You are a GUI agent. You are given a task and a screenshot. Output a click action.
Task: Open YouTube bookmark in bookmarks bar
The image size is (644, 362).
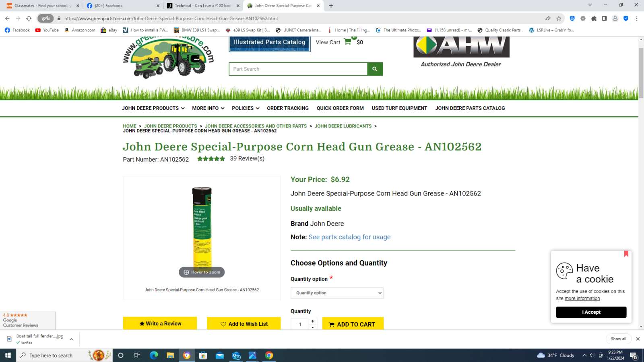pyautogui.click(x=47, y=30)
